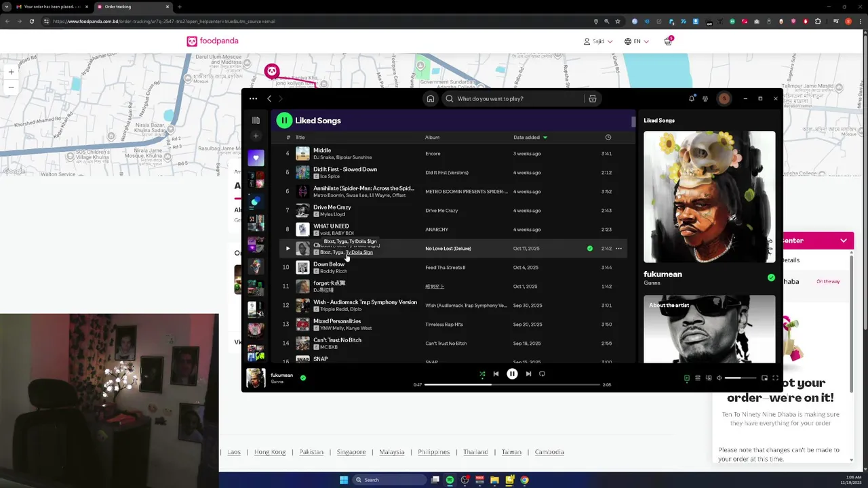Skip to previous track
The image size is (868, 488).
click(496, 374)
